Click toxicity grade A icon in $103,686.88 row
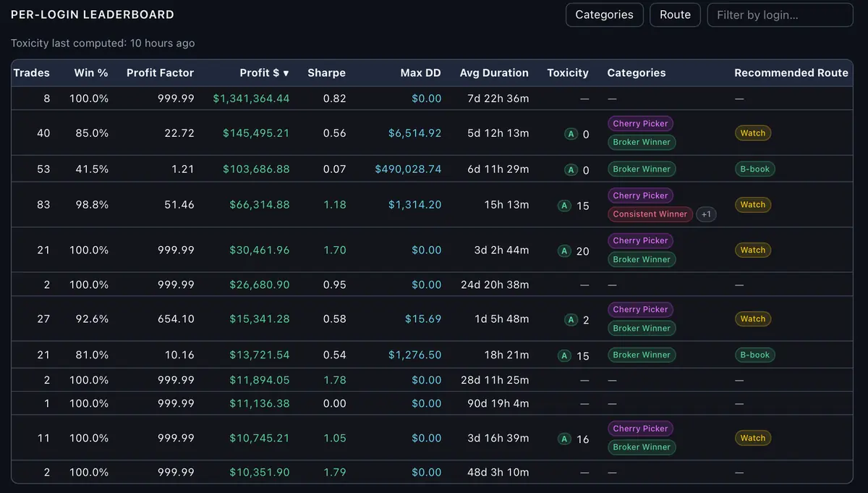 pyautogui.click(x=571, y=170)
